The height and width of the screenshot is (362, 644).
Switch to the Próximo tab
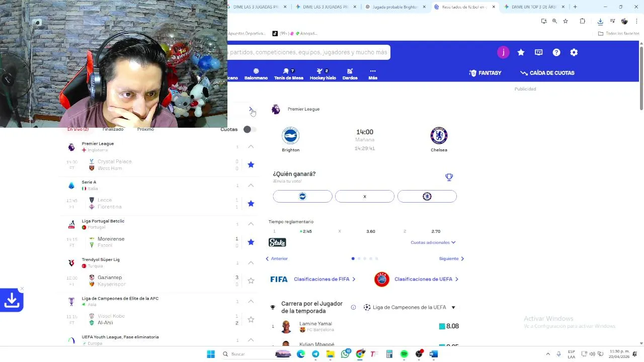tap(145, 129)
